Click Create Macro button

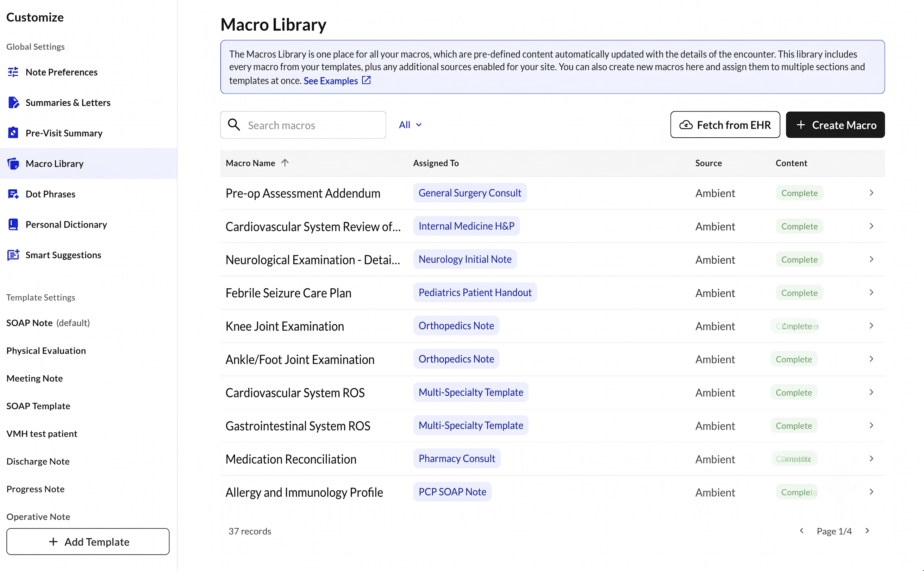(835, 125)
